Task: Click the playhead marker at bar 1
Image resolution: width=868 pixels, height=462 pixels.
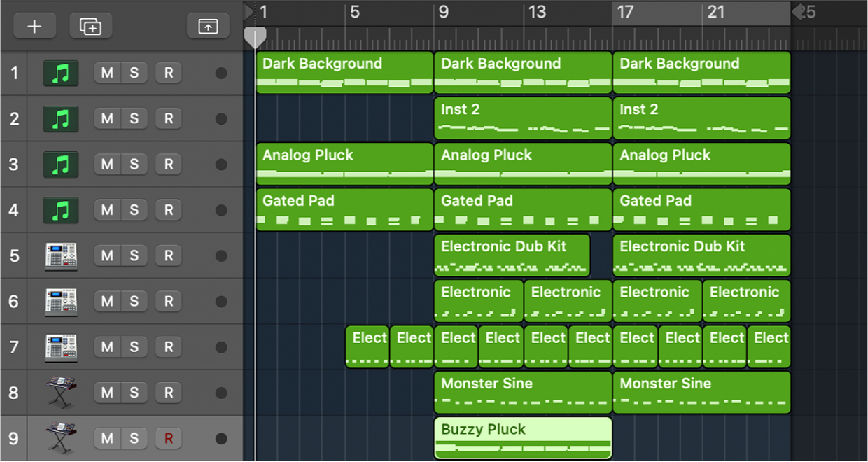Action: (255, 36)
